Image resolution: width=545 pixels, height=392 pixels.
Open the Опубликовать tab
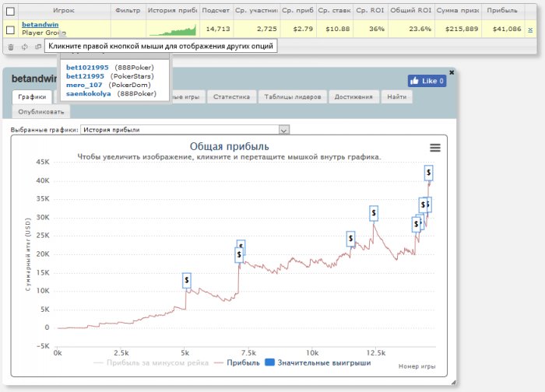pos(41,112)
